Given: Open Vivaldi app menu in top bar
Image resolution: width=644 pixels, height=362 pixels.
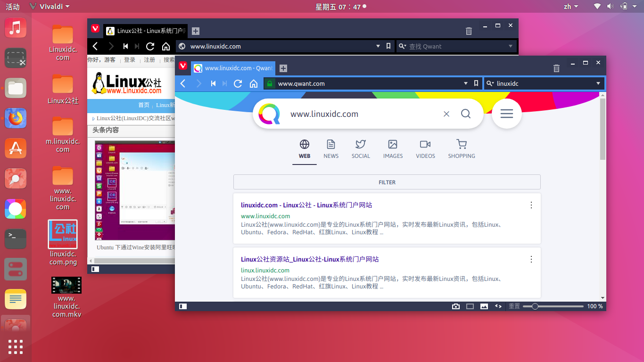Looking at the screenshot, I should pos(50,7).
